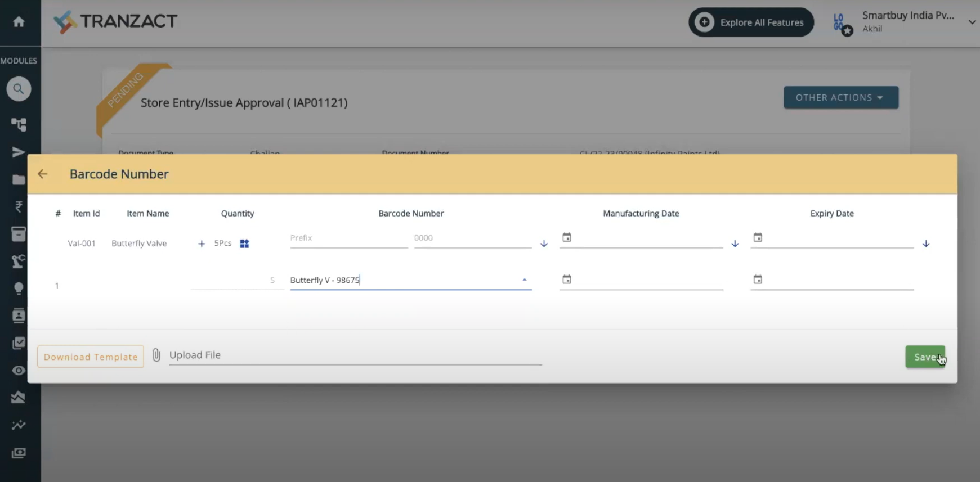Open the line trend analytics module icon
Screen dimensions: 980x482
click(x=19, y=425)
